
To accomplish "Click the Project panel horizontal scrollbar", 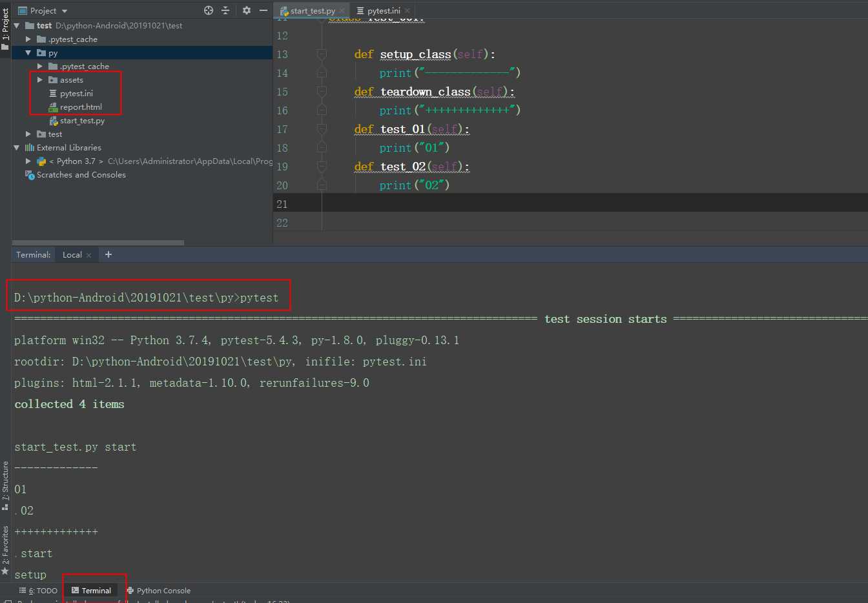I will pos(98,243).
